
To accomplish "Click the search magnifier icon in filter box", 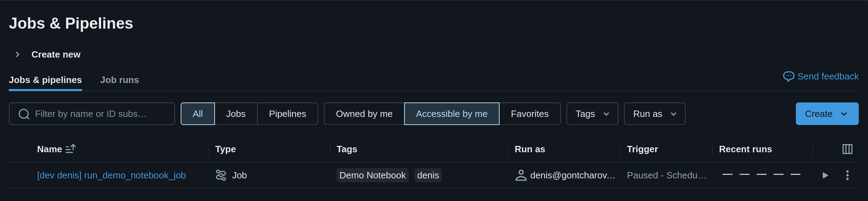I will tap(24, 114).
